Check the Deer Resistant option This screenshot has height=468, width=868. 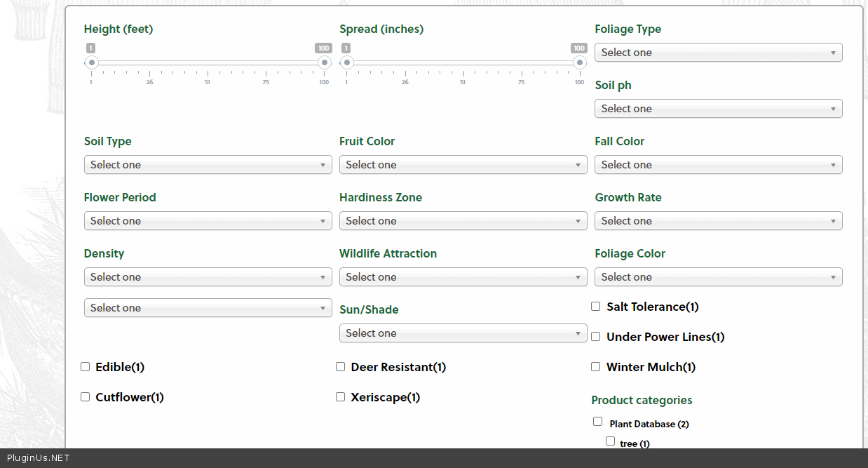tap(341, 367)
